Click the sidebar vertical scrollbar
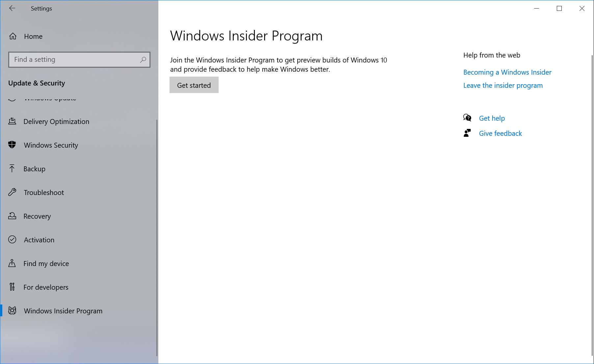The width and height of the screenshot is (594, 364). pyautogui.click(x=157, y=237)
